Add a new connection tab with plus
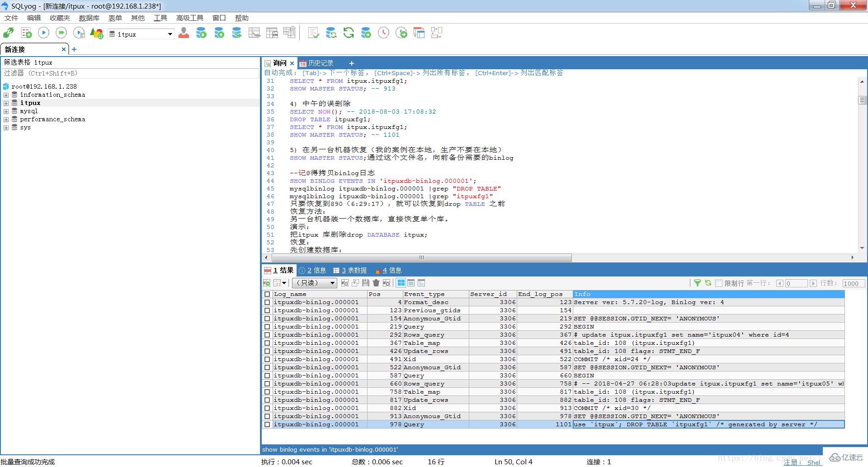868x467 pixels. coord(74,49)
